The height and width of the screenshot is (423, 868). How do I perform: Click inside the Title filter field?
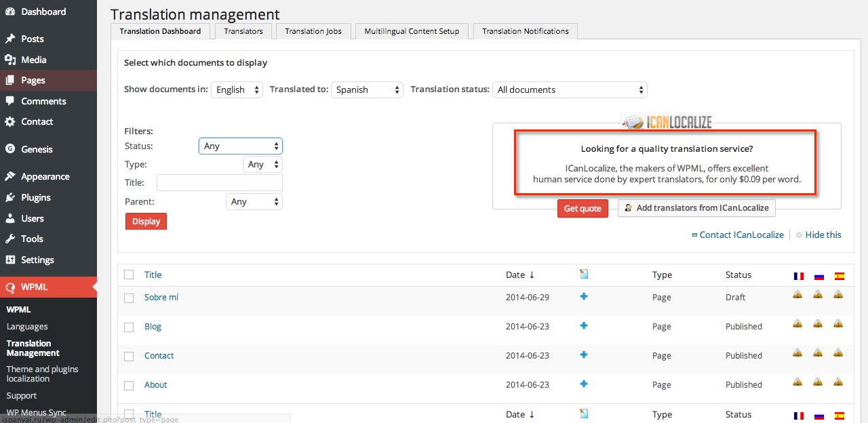tap(218, 182)
